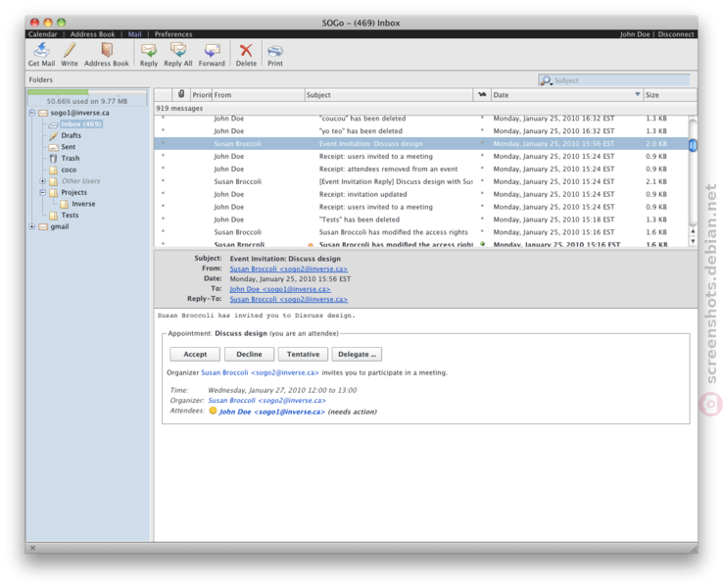Click the Accept invitation button
723x588 pixels.
coord(195,354)
